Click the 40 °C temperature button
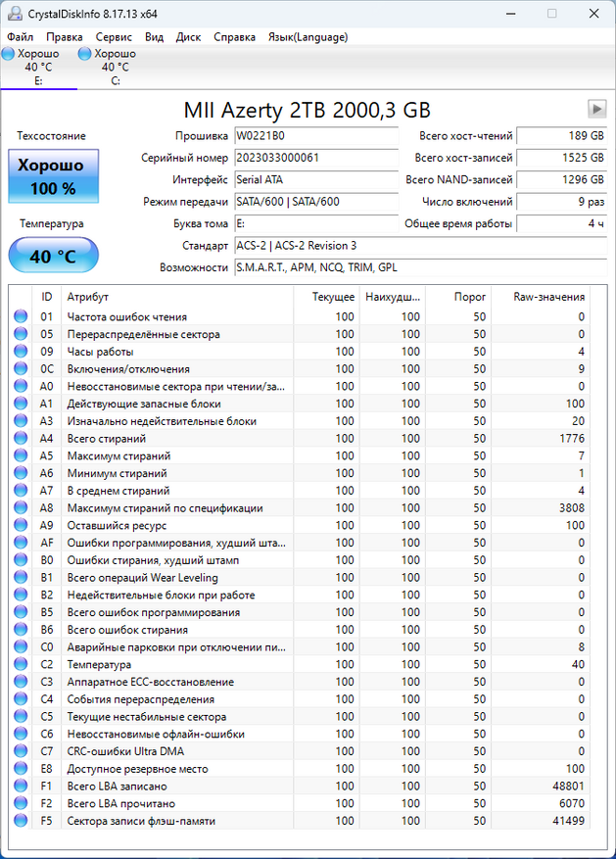Viewport: 616px width, 859px height. point(53,256)
